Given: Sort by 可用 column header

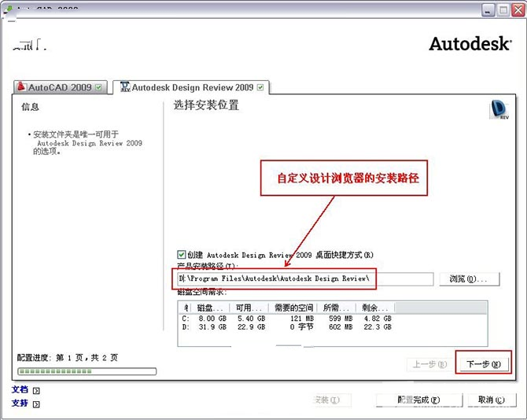Looking at the screenshot, I should tap(249, 308).
